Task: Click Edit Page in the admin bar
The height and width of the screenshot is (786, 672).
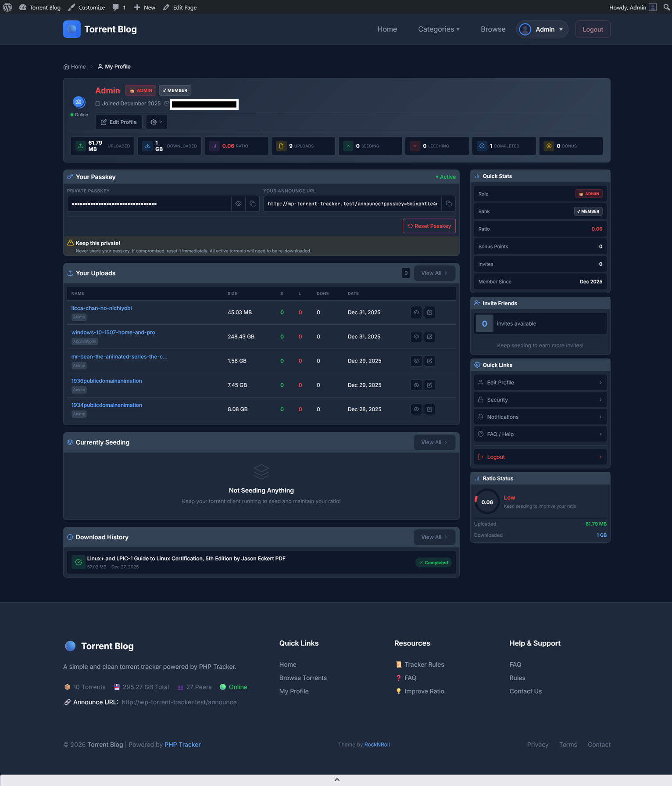Action: [x=180, y=7]
